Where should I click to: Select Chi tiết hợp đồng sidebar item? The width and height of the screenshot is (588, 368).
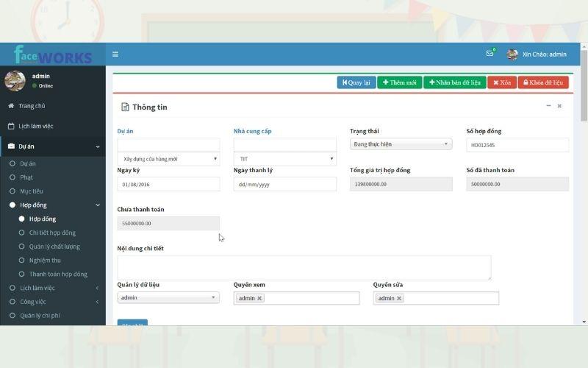(52, 233)
